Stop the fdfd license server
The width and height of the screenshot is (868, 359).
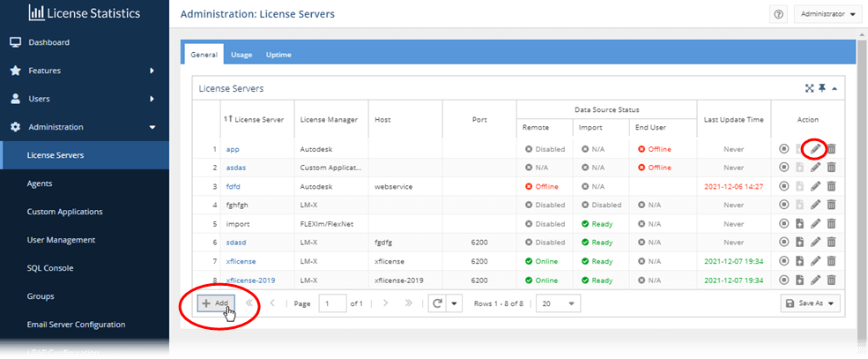(x=784, y=186)
